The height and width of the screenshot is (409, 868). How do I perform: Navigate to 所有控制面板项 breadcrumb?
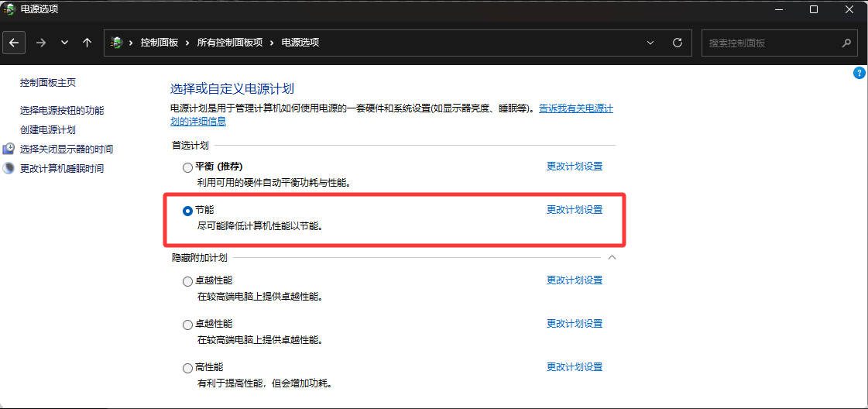pyautogui.click(x=230, y=43)
